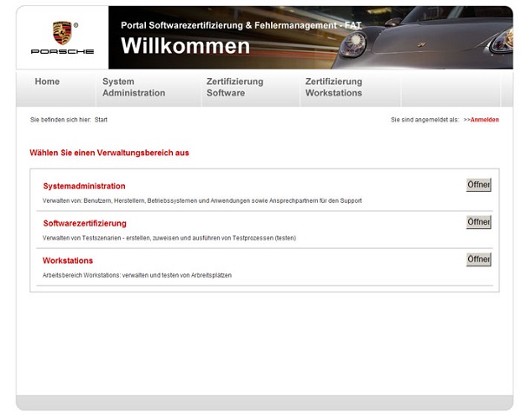The image size is (521, 420).
Task: Click the 'Sie sind angemeldet als:' label
Action: coord(425,120)
